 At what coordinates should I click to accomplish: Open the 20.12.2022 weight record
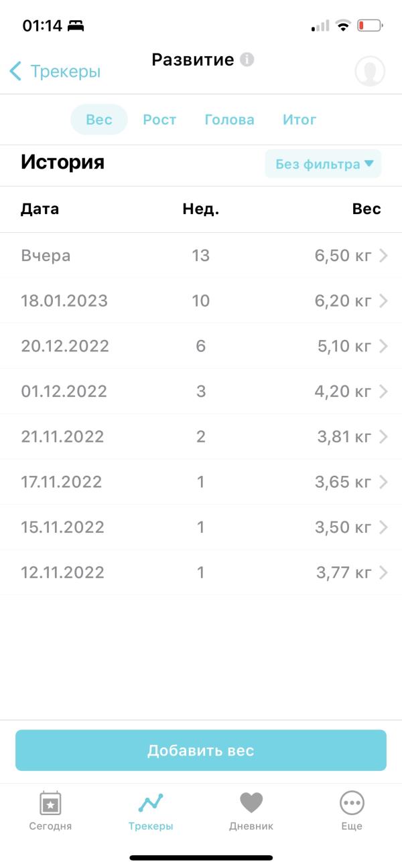201,346
